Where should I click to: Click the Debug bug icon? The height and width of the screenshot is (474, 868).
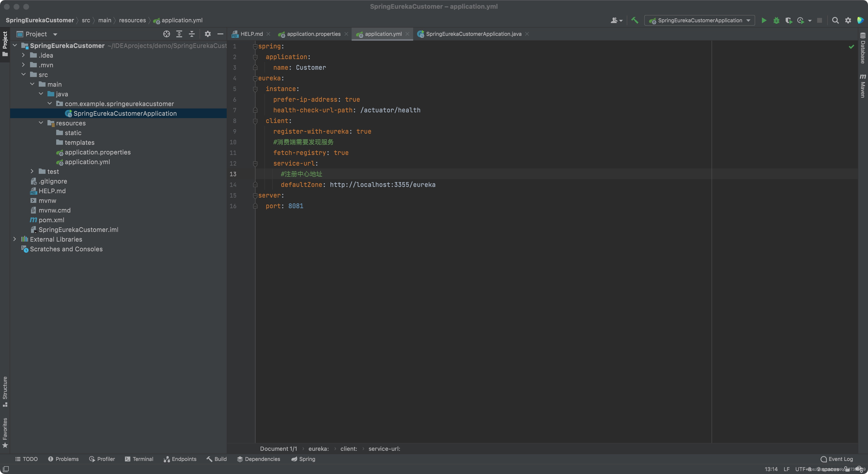click(776, 21)
